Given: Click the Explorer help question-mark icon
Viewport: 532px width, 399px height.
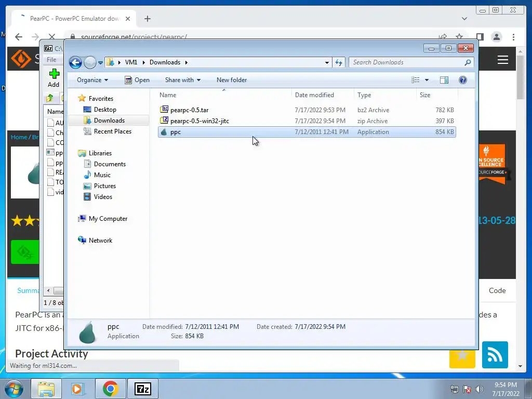Looking at the screenshot, I should (x=463, y=80).
